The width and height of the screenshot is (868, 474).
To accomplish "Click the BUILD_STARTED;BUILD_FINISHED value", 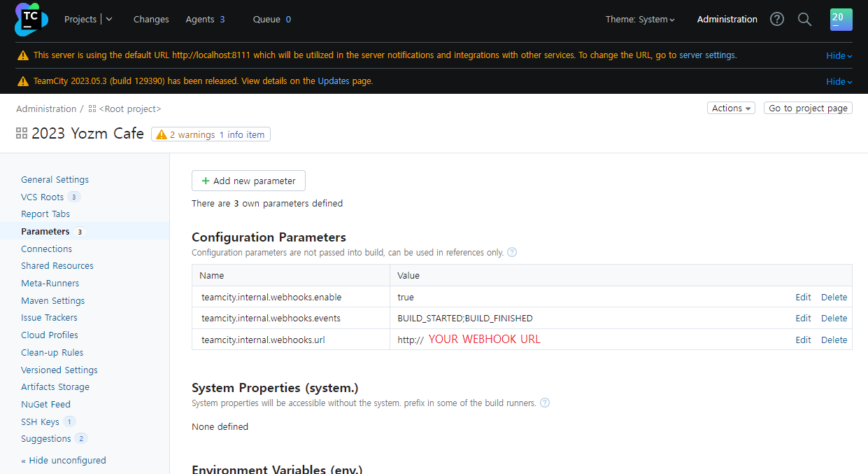I will point(465,319).
